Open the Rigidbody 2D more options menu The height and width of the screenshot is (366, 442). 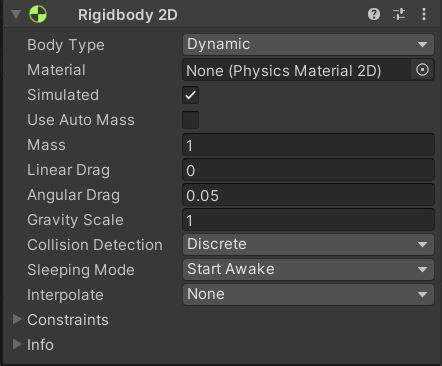pos(424,14)
